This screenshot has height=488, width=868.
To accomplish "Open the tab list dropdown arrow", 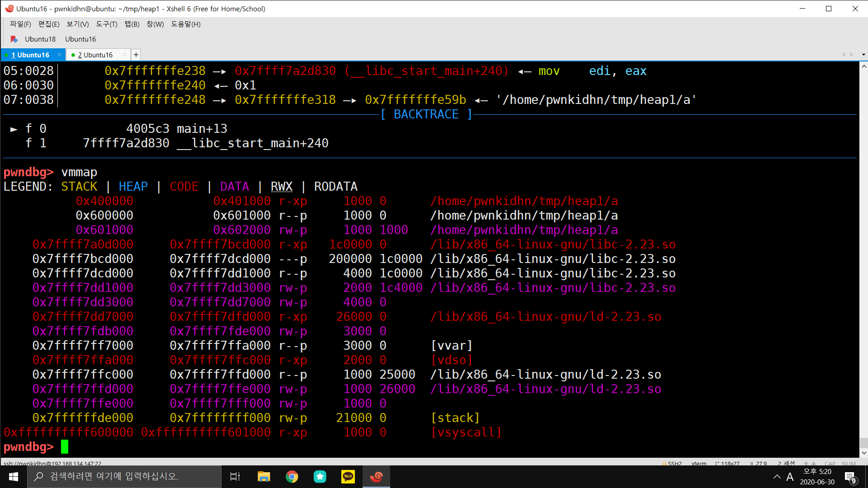I will point(863,55).
